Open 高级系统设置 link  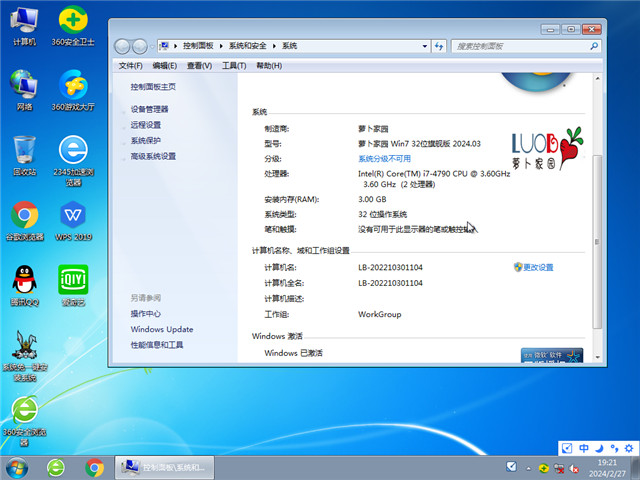tap(153, 156)
